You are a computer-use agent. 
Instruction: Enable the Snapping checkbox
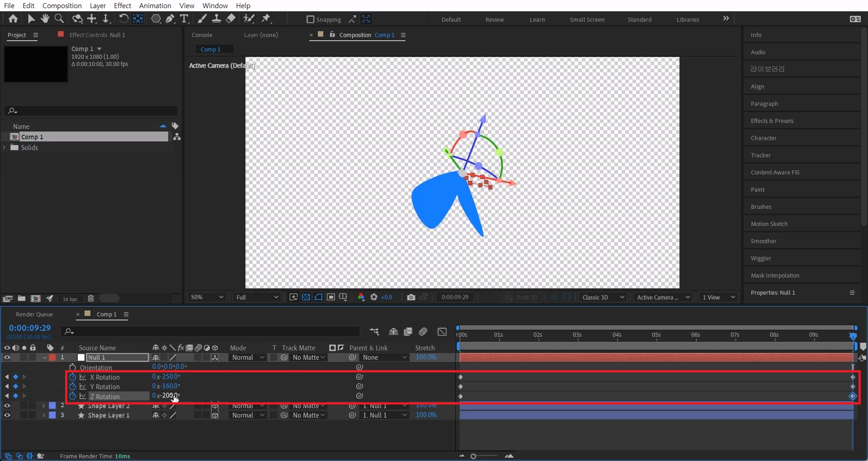310,19
